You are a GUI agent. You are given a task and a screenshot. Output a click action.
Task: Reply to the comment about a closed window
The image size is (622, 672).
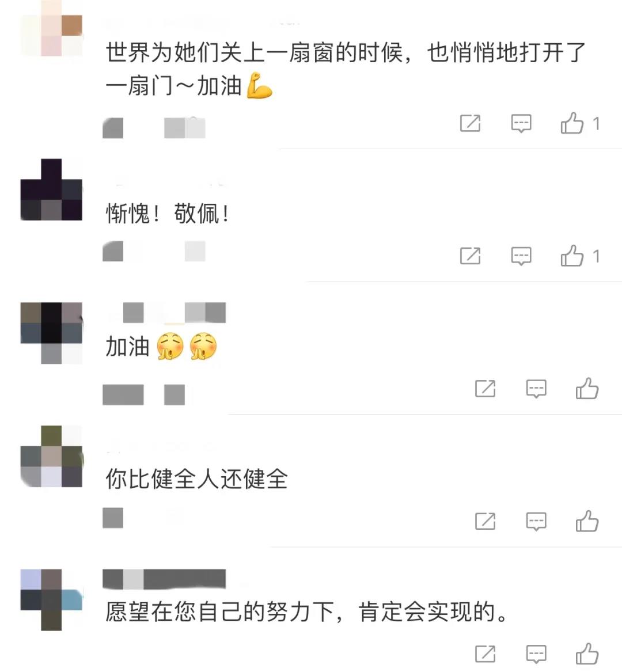point(521,123)
